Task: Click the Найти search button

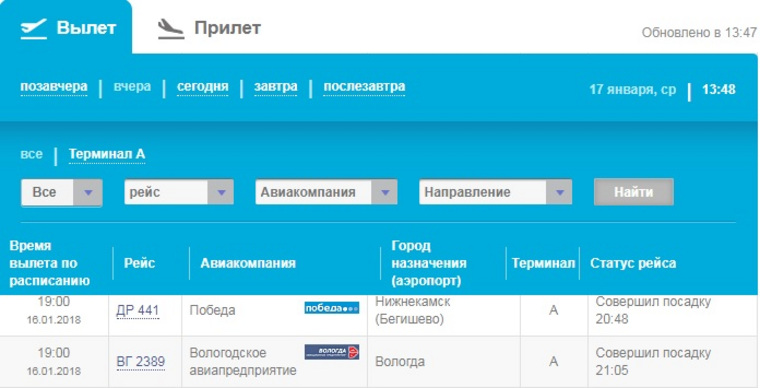Action: pyautogui.click(x=633, y=192)
